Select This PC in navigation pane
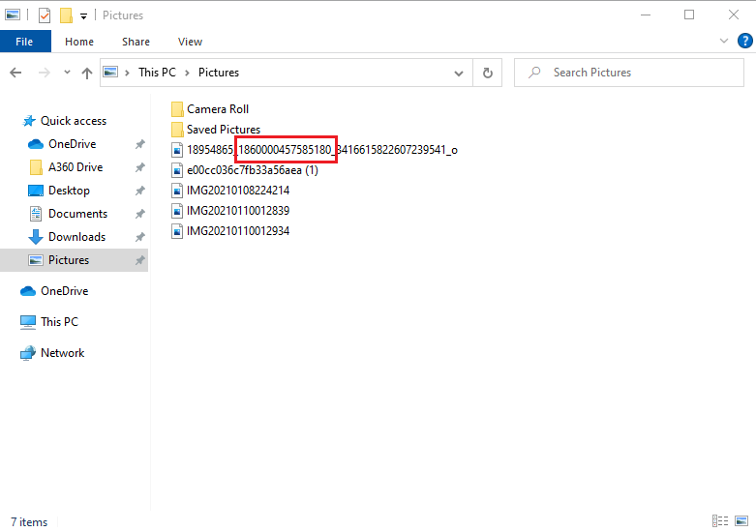 59,322
